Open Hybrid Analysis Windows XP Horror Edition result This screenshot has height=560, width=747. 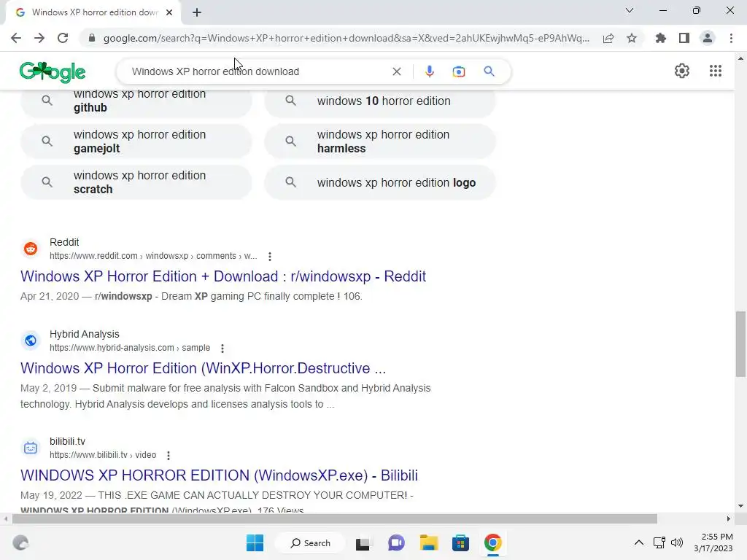203,368
